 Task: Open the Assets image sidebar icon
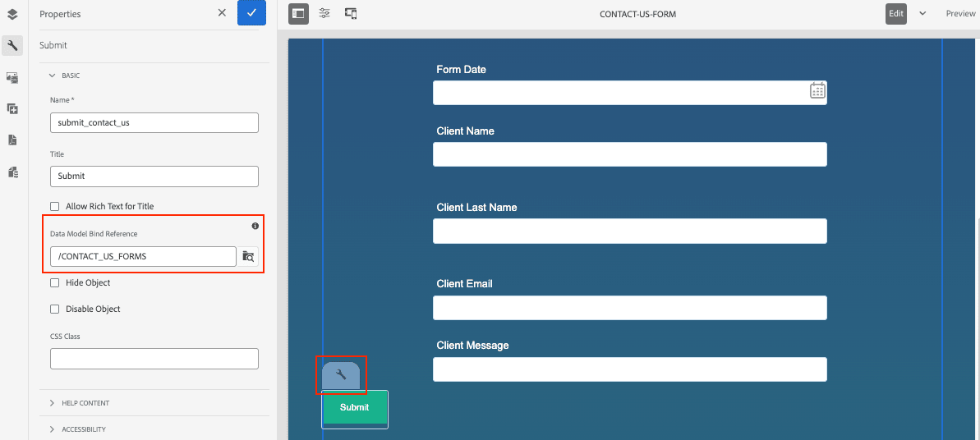pyautogui.click(x=12, y=77)
